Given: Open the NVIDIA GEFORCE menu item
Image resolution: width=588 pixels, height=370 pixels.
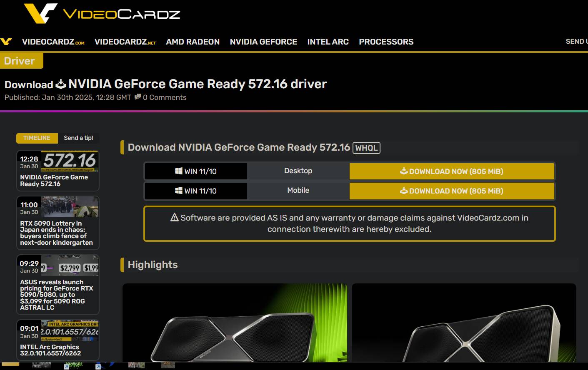Looking at the screenshot, I should coord(263,42).
